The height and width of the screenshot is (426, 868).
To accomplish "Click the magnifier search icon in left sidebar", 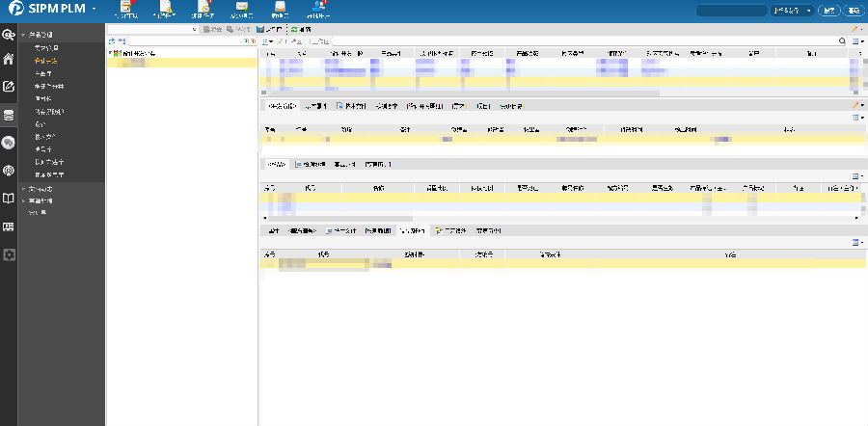I will [9, 35].
